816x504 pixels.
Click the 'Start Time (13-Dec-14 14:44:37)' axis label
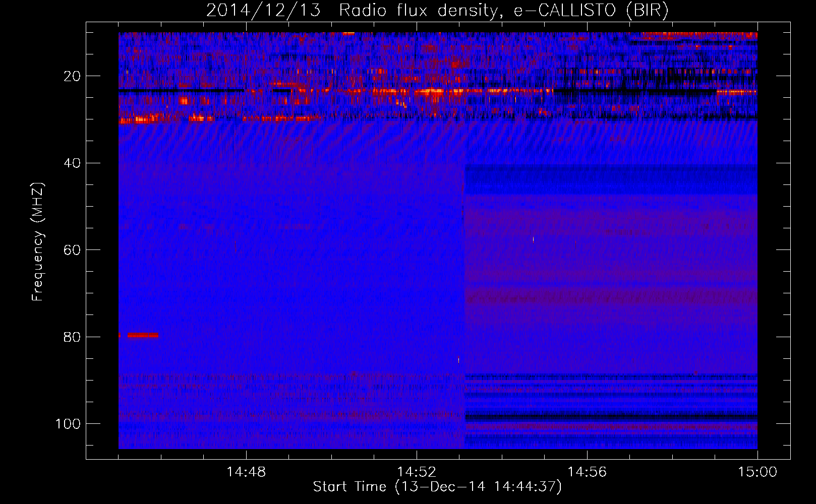tap(437, 487)
